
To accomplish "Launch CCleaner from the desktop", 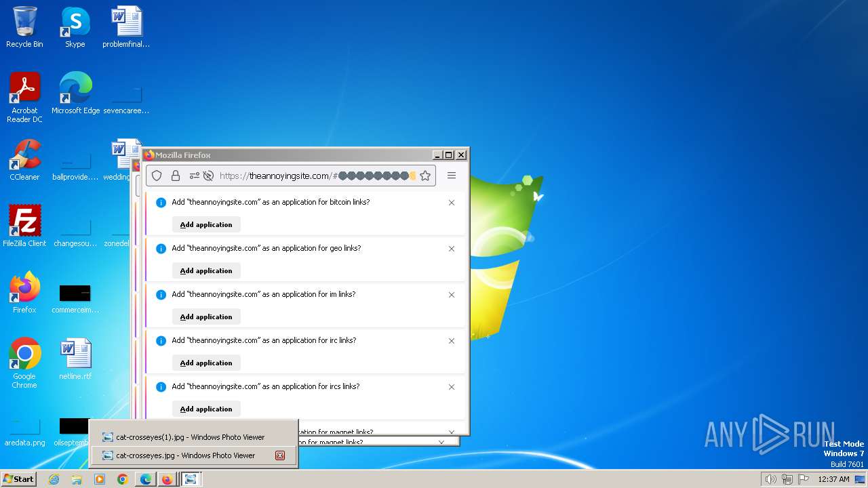I will coord(24,161).
